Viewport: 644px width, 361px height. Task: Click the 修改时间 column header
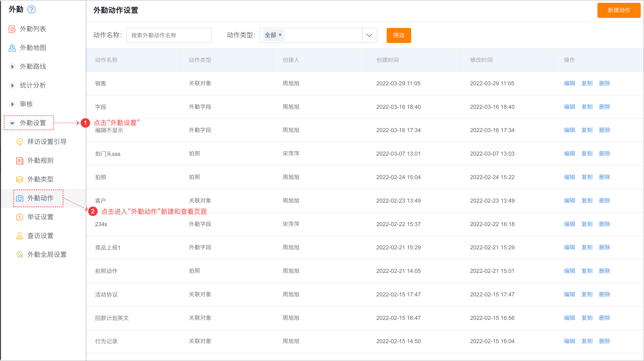pos(481,60)
